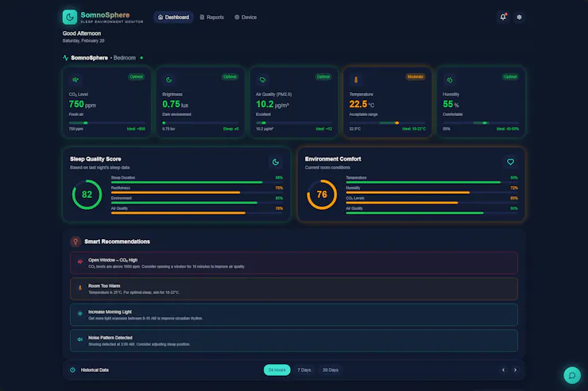588x391 pixels.
Task: Click the CO₂ Levels bar in Environment Comfort
Action: (x=431, y=203)
